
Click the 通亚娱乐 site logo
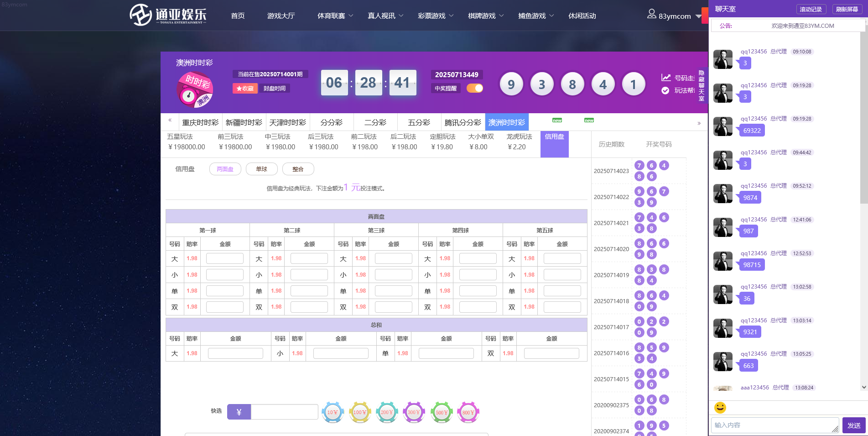(x=168, y=15)
